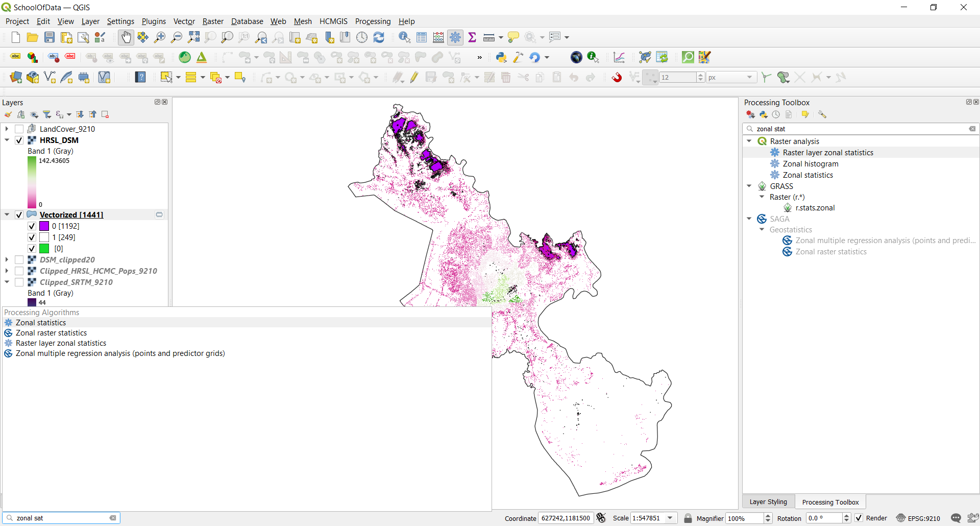Collapse the GRASS toolbox group
This screenshot has width=980, height=526.
(x=749, y=186)
